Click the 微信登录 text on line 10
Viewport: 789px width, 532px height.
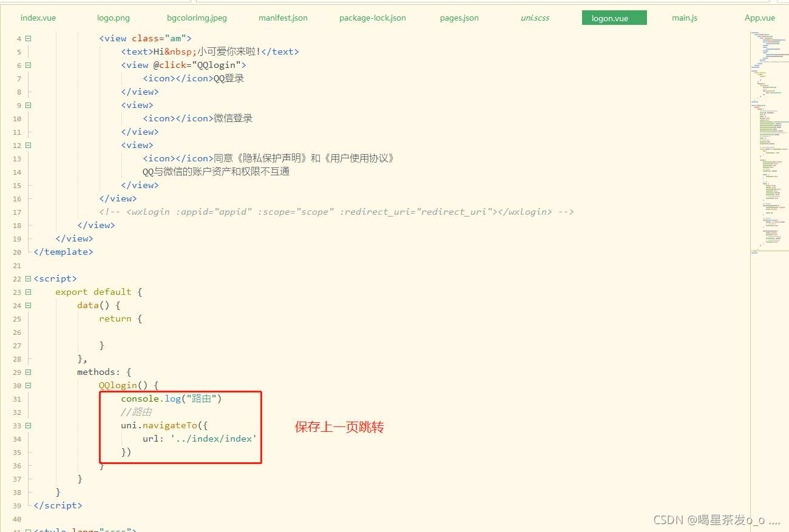point(233,118)
